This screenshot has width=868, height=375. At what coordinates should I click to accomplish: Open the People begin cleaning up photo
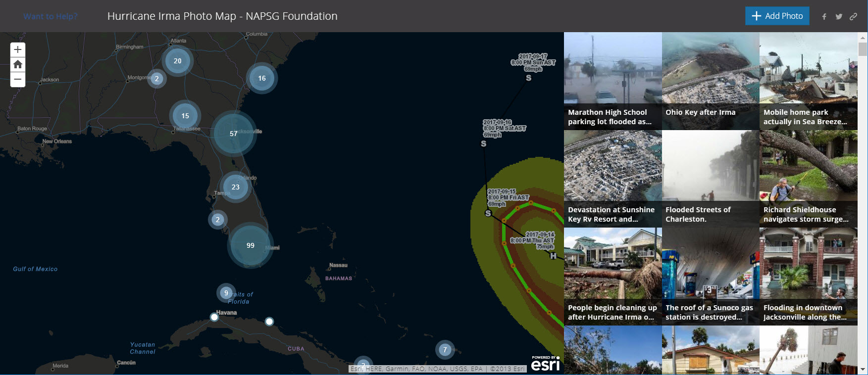point(613,276)
